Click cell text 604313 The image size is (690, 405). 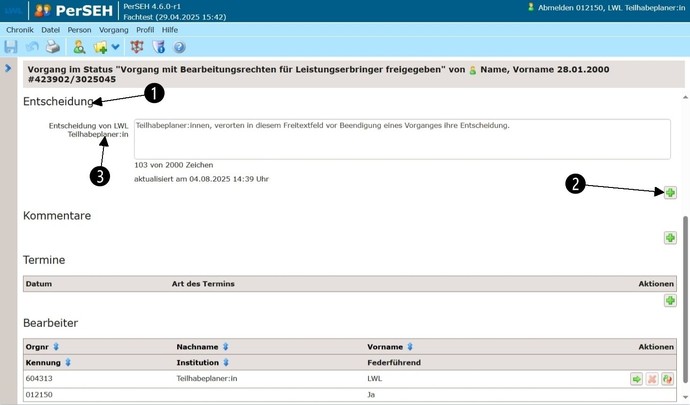[39, 378]
